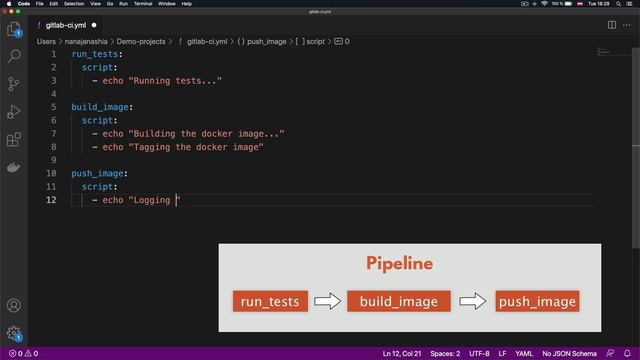Open the Run and Debug view

[x=14, y=112]
